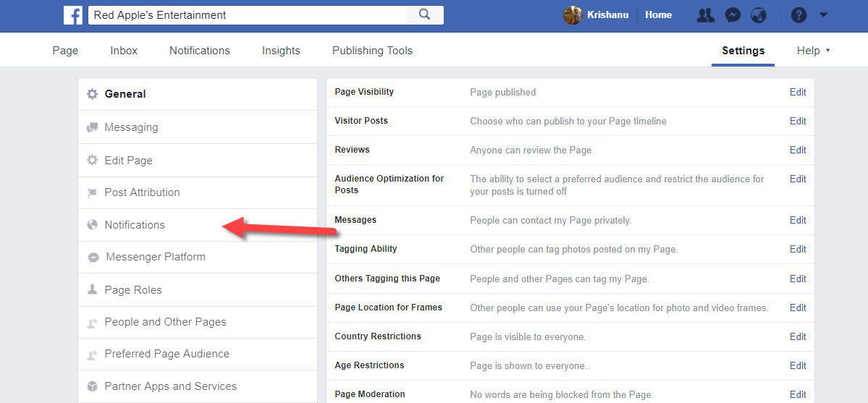The height and width of the screenshot is (403, 868).
Task: Open the friend requests icon
Action: [x=705, y=15]
